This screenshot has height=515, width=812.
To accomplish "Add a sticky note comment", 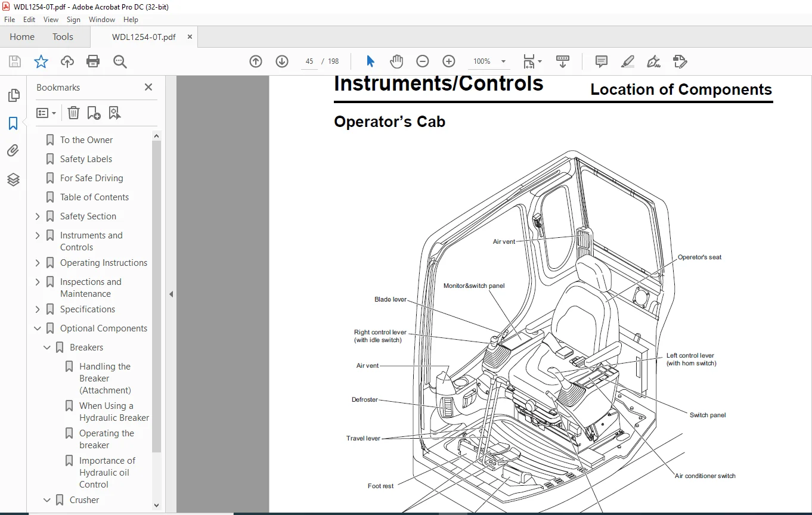I will (x=602, y=61).
